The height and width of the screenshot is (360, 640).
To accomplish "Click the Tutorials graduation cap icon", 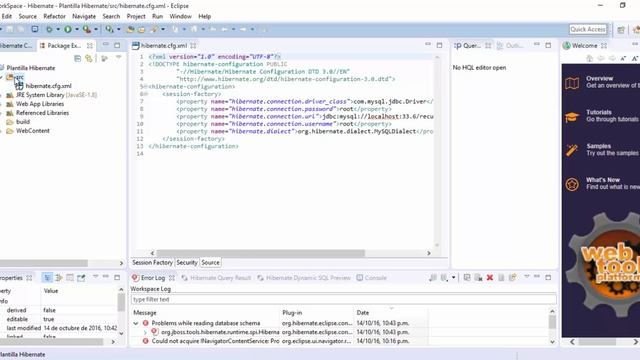I will pyautogui.click(x=572, y=117).
